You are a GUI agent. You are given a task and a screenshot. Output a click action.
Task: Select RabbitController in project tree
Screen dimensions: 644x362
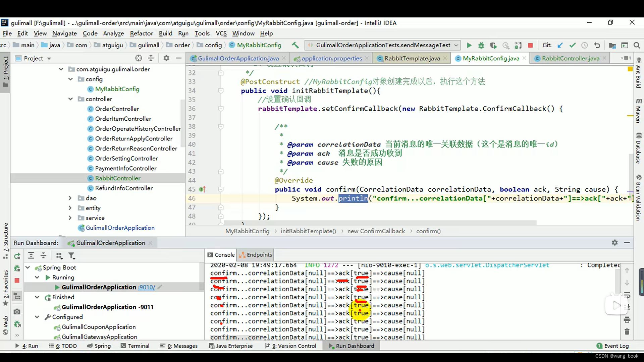[x=118, y=178]
